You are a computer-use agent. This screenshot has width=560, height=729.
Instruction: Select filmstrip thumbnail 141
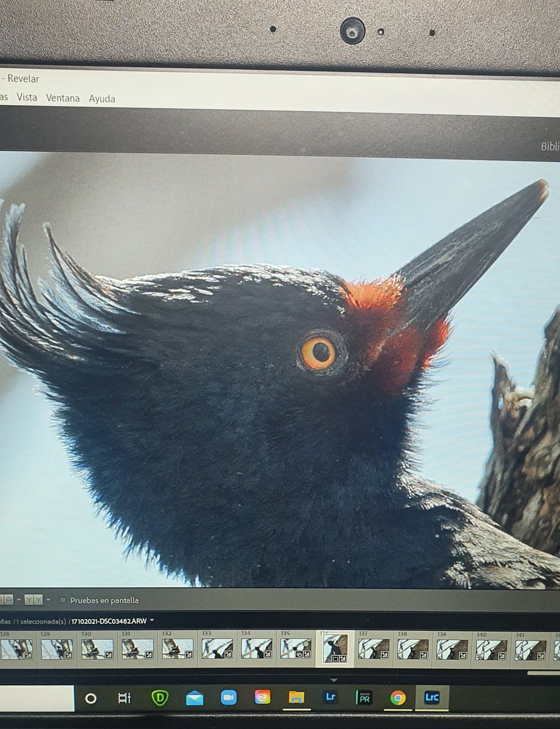click(x=531, y=650)
